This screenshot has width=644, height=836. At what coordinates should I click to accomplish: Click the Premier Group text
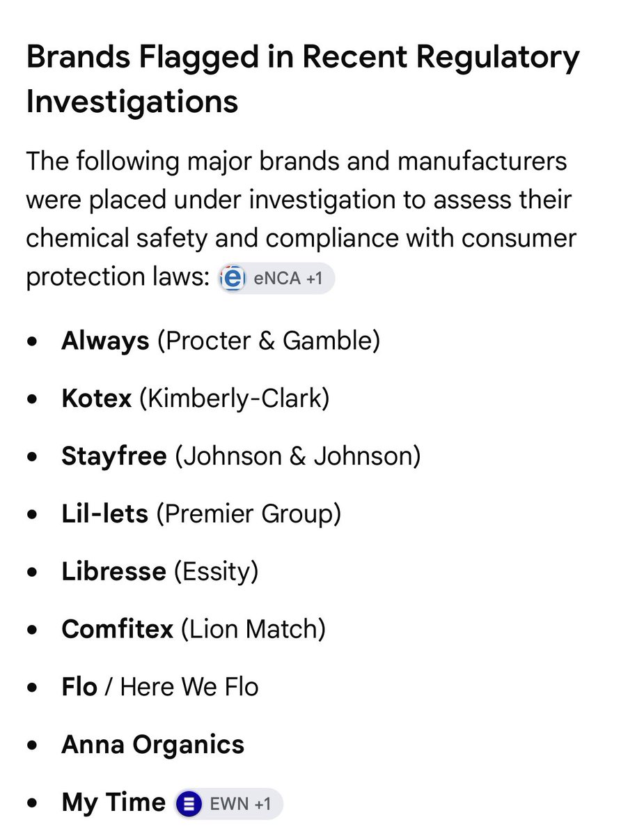click(249, 515)
